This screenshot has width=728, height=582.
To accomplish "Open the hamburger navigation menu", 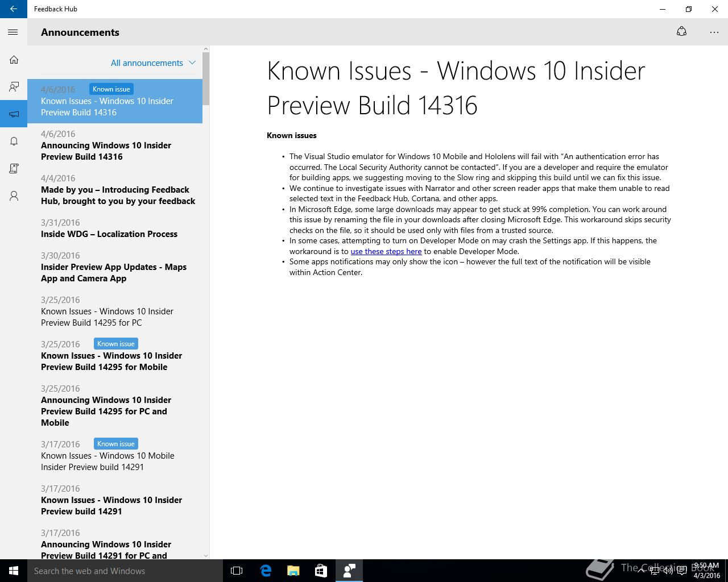I will [13, 32].
